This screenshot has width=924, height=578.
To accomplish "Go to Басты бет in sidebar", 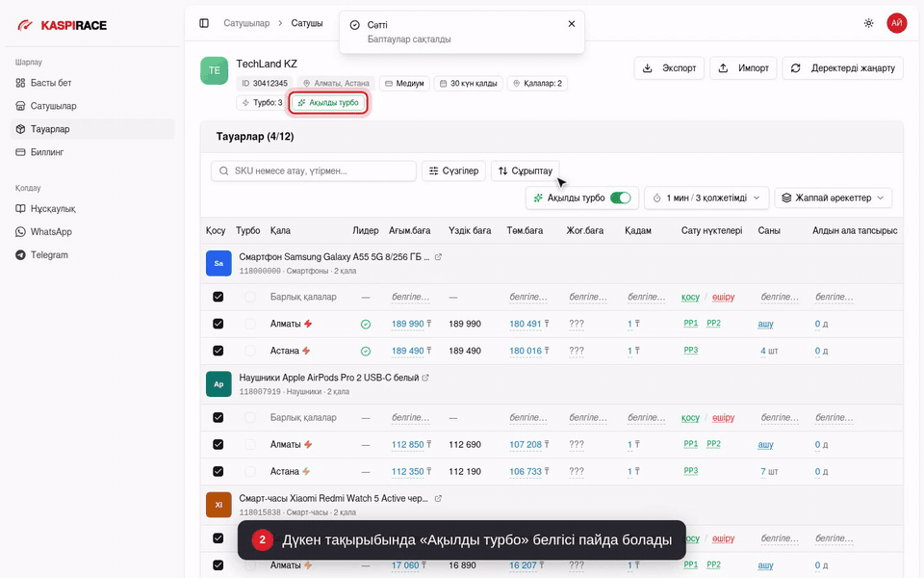I will point(92,83).
